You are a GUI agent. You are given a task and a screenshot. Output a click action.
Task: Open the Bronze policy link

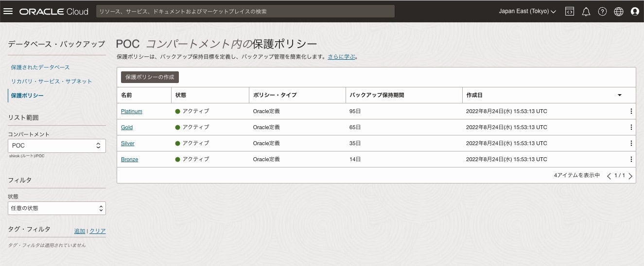pyautogui.click(x=130, y=159)
